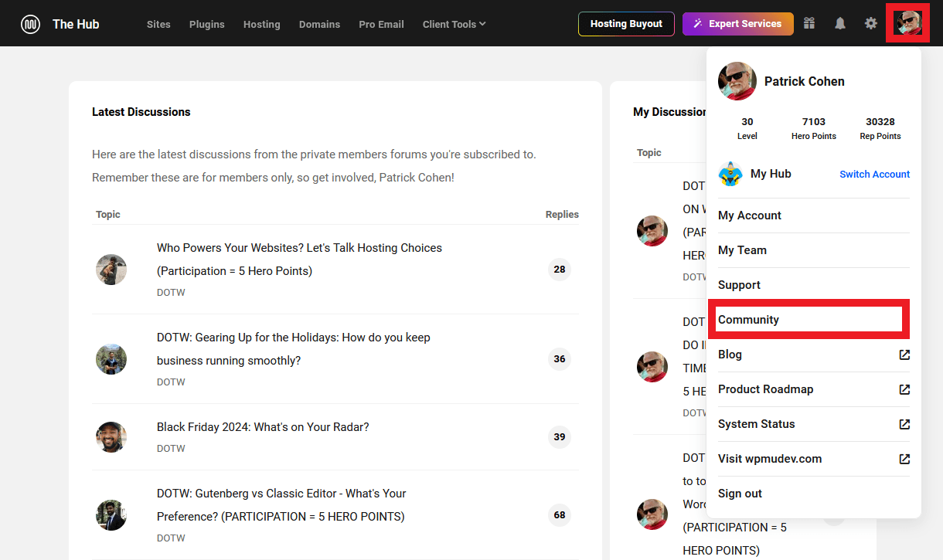This screenshot has height=560, width=943.
Task: Go to Sites in navigation
Action: coord(158,24)
